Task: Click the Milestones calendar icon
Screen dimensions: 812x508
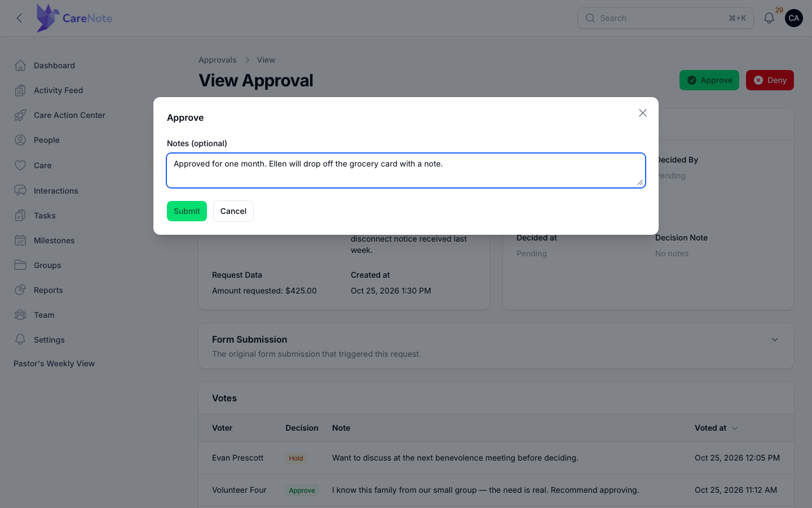Action: (x=20, y=240)
